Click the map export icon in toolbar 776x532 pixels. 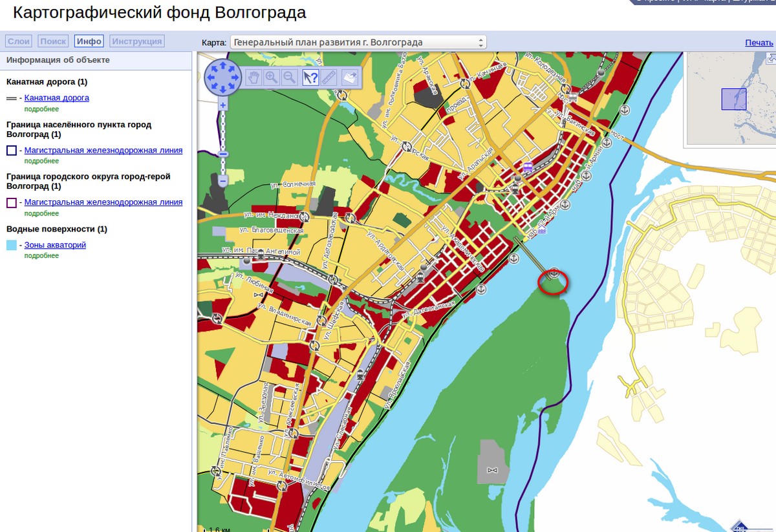(x=349, y=78)
